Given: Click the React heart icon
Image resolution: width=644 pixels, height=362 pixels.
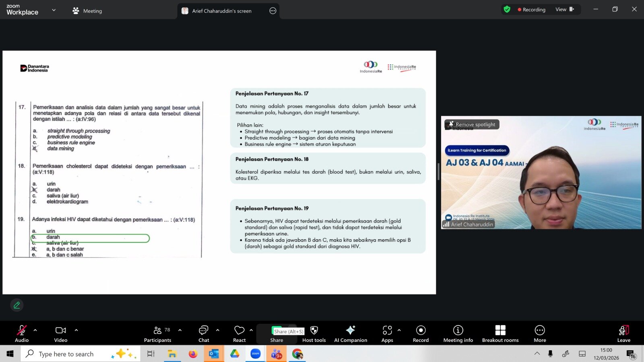Looking at the screenshot, I should point(239,333).
